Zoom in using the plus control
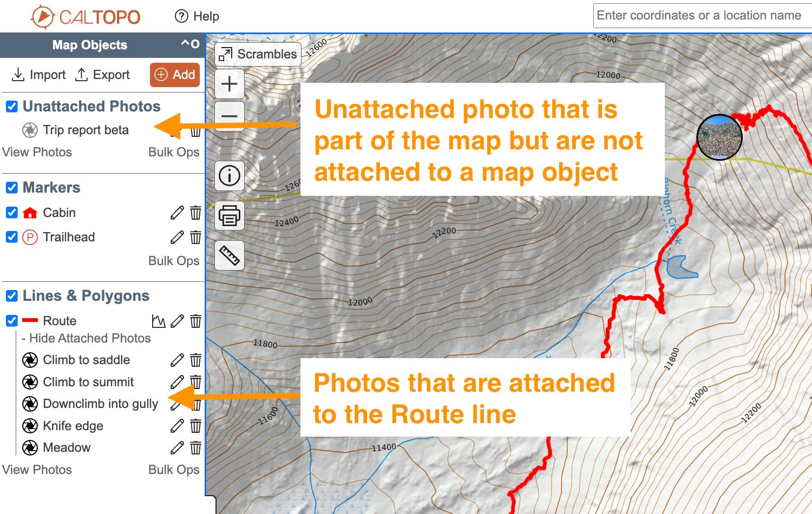Image resolution: width=812 pixels, height=514 pixels. point(229,83)
